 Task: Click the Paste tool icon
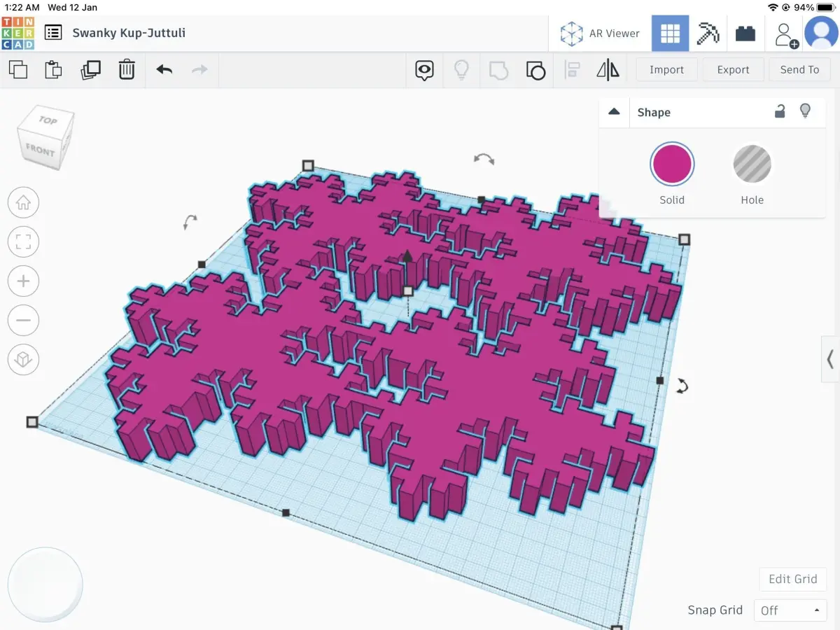click(53, 69)
